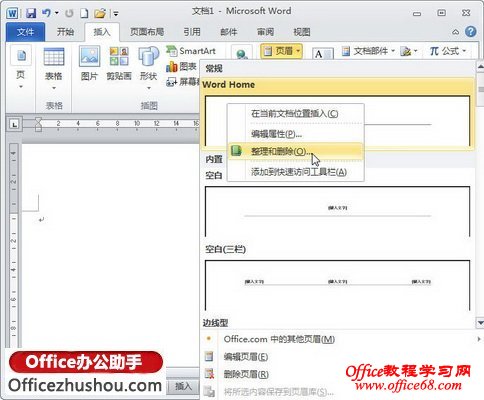
Task: Click the 常规 category heading in gallery
Action: (x=214, y=69)
